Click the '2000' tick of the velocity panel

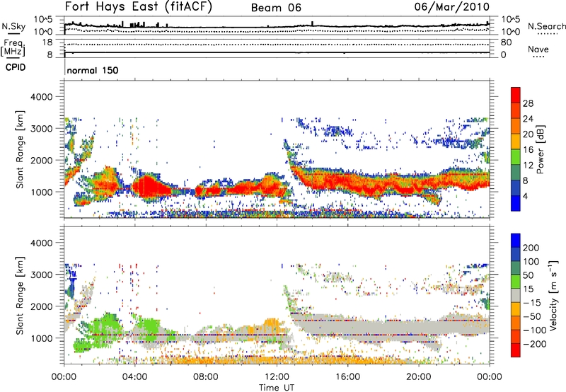pyautogui.click(x=41, y=306)
